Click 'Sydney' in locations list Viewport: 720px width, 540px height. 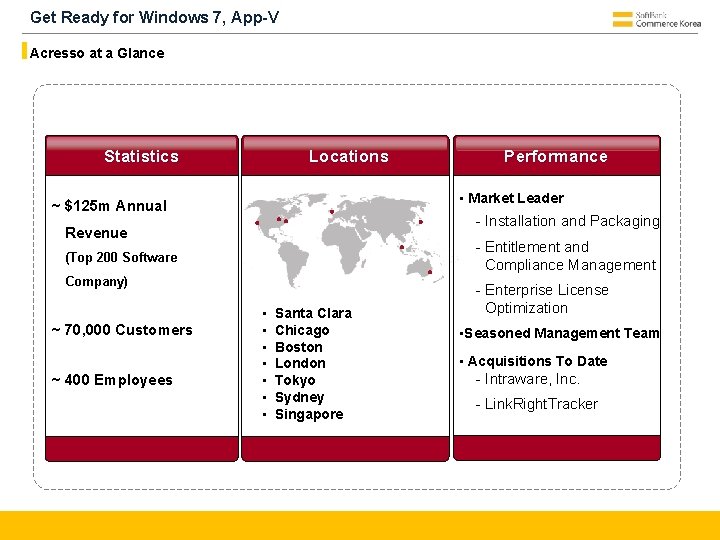click(300, 397)
